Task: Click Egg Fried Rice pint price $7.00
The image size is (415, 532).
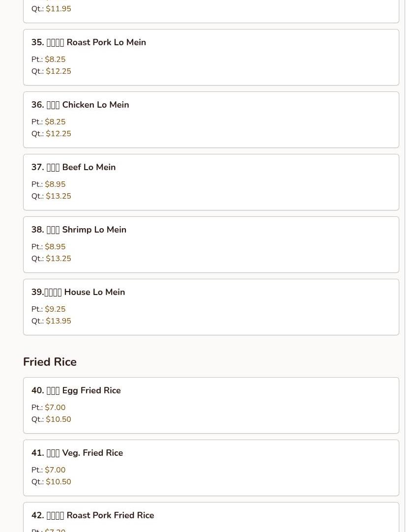Action: [x=55, y=408]
